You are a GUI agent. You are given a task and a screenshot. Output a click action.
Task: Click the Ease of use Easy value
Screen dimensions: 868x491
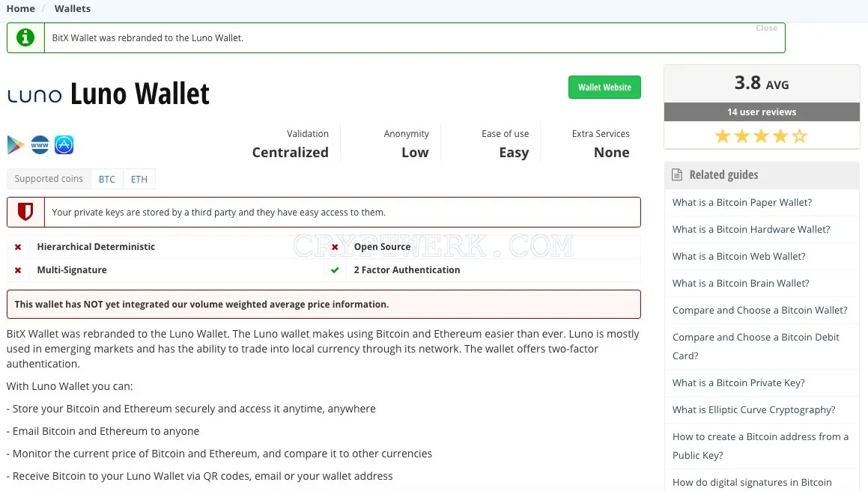514,152
